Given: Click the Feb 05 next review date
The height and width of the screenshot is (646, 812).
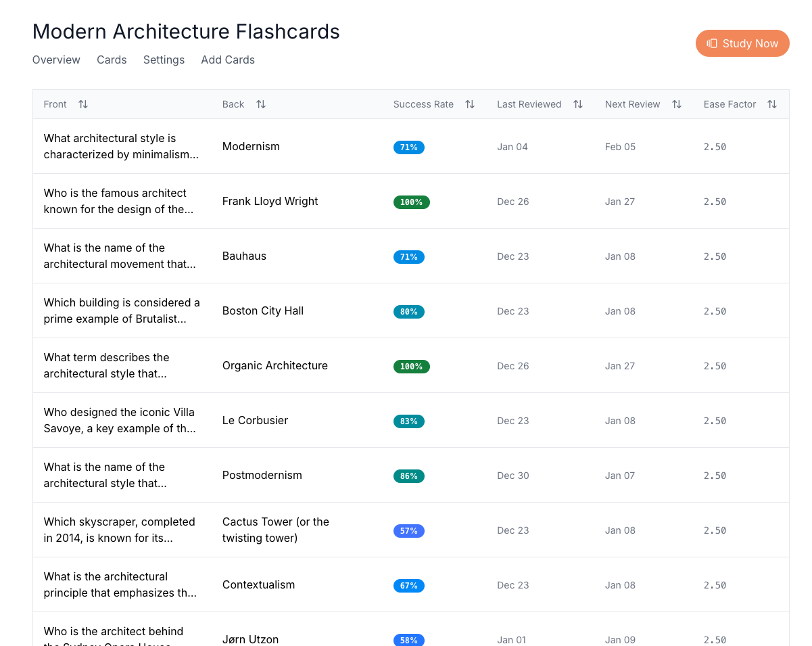Looking at the screenshot, I should coord(620,147).
